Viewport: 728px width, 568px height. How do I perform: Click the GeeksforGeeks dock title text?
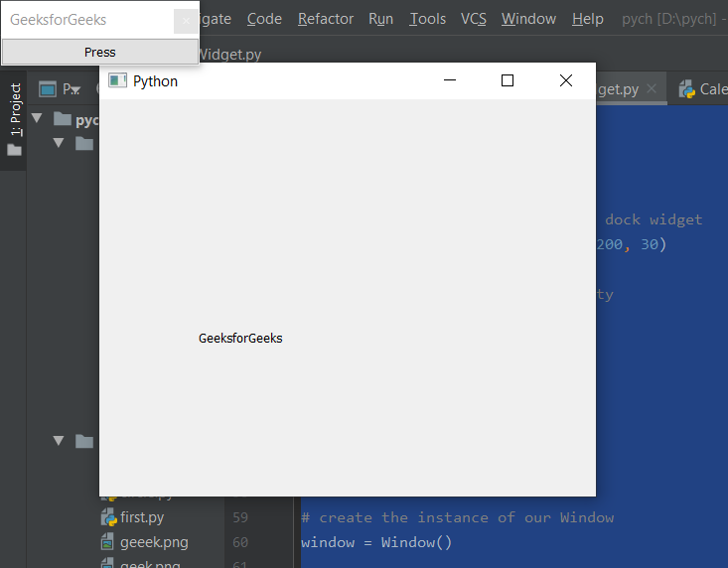point(58,20)
